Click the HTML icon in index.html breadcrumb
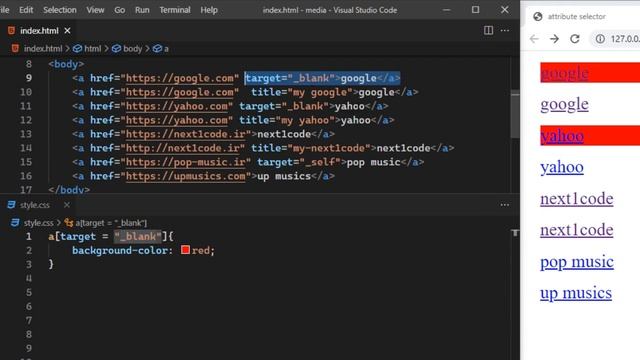The image size is (640, 360). pyautogui.click(x=15, y=49)
